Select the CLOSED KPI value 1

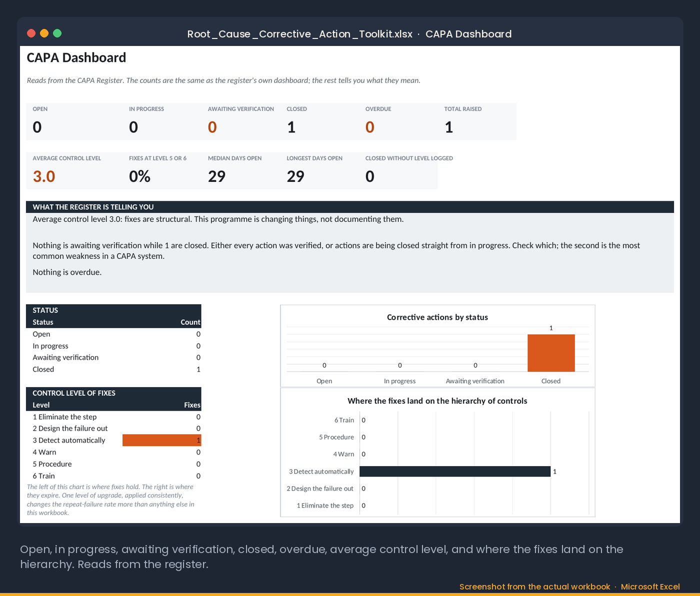(291, 127)
